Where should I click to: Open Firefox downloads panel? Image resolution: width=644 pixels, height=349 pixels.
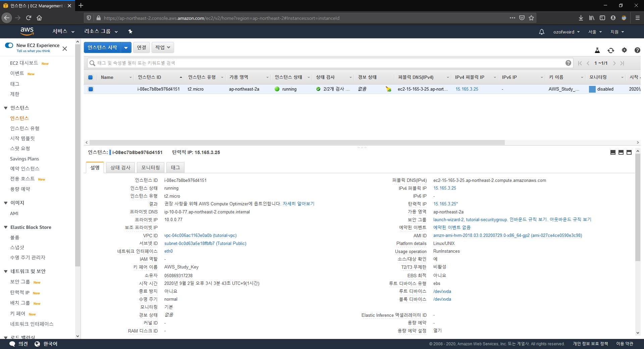(x=581, y=18)
